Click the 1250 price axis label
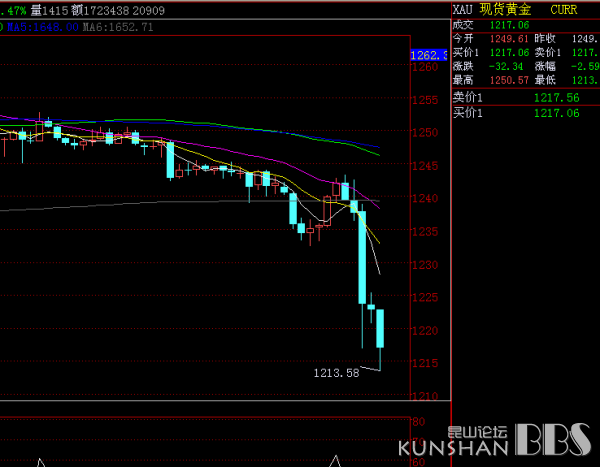 [x=425, y=133]
